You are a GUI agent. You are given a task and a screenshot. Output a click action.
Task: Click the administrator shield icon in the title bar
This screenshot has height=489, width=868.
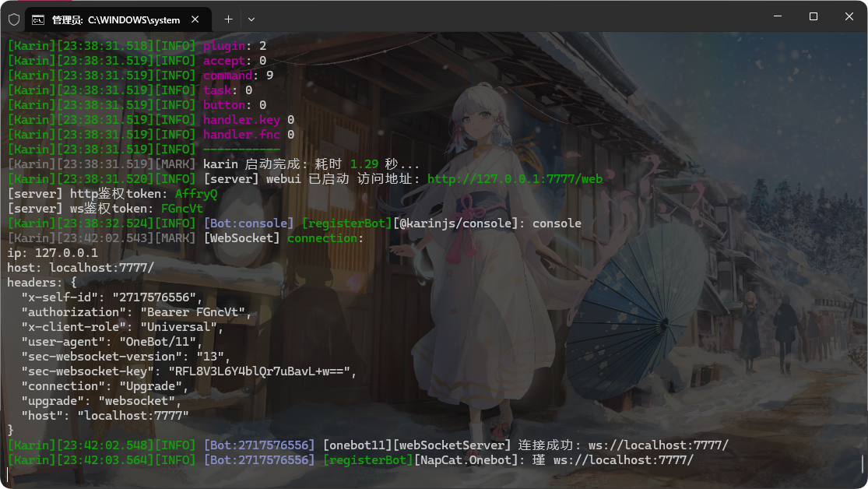pos(12,19)
